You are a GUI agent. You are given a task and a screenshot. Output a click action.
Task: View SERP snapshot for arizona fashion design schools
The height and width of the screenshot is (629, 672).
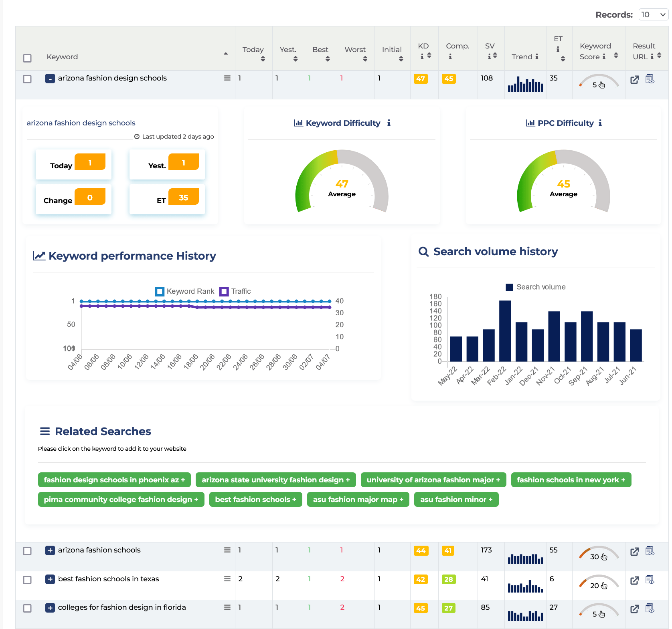650,79
